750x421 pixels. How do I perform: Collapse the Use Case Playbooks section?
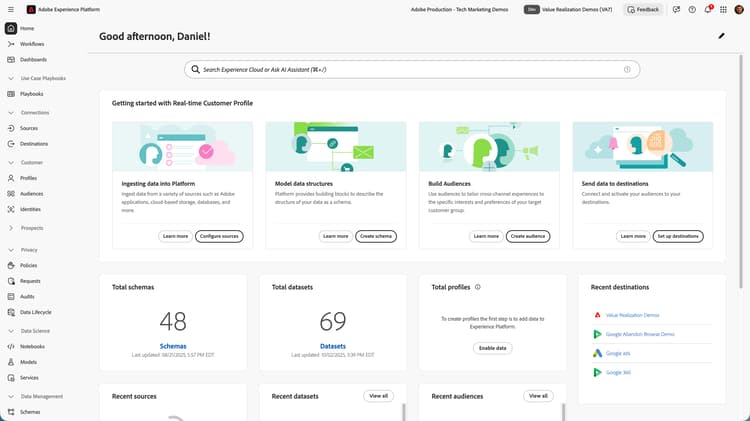(11, 78)
